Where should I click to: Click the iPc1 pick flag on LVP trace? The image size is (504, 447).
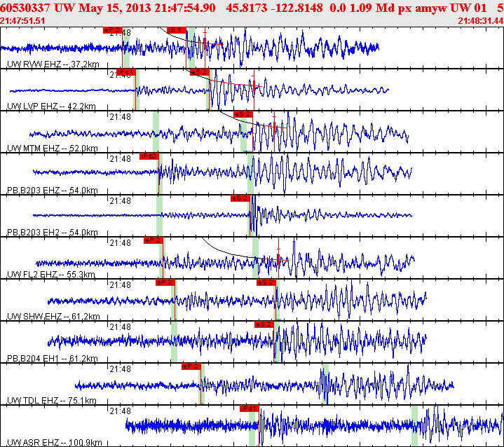tap(126, 72)
